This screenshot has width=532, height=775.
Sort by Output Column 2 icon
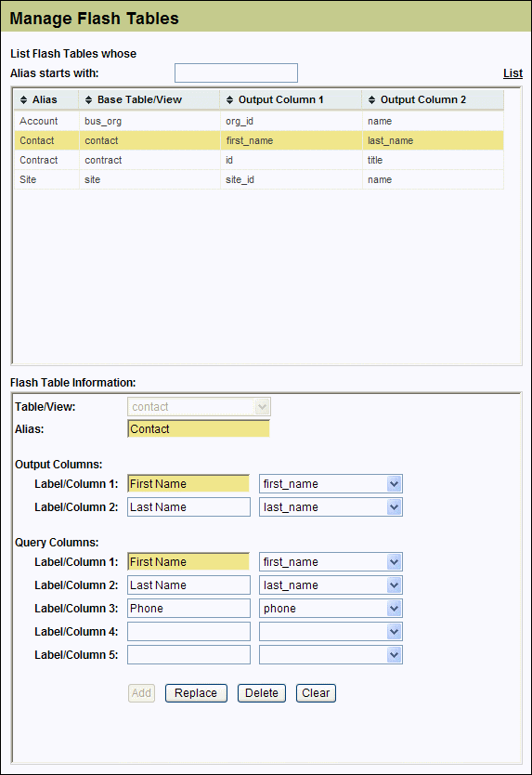pyautogui.click(x=372, y=99)
